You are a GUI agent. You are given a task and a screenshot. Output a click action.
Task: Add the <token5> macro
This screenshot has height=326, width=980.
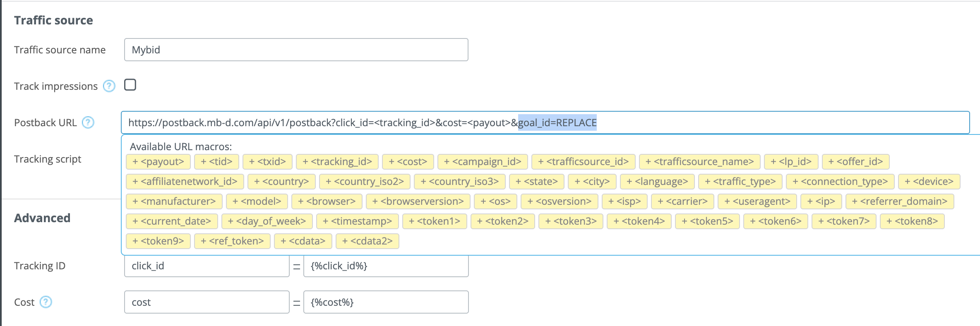(707, 221)
